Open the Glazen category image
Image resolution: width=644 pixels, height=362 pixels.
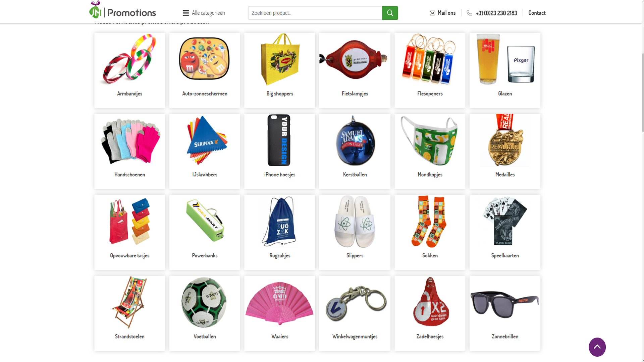tap(505, 59)
